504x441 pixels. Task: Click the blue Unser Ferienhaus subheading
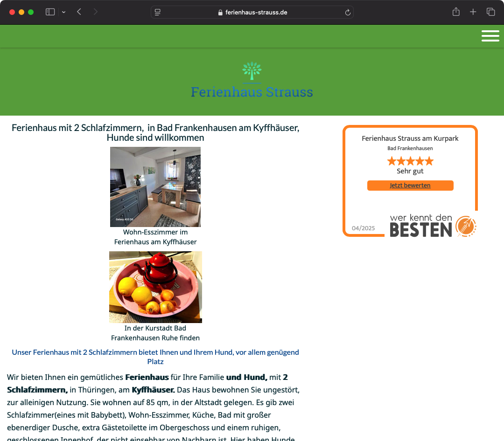tap(155, 357)
